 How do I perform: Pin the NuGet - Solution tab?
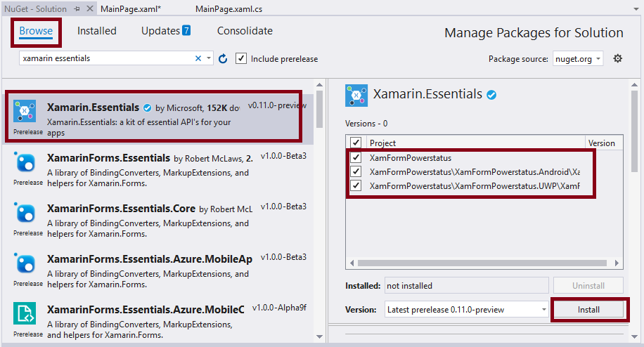tap(77, 8)
